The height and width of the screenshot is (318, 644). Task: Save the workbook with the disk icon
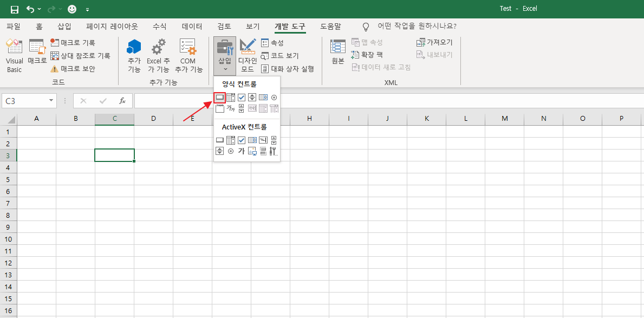tap(15, 9)
